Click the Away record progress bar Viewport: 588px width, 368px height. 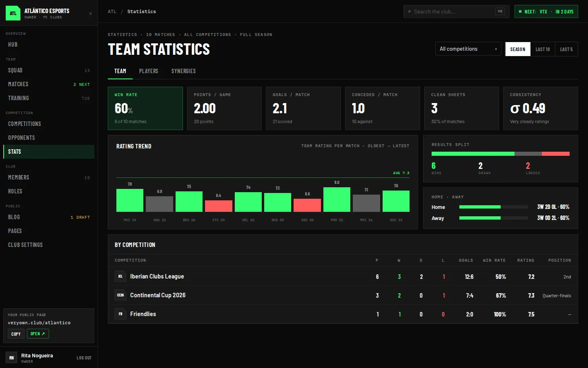click(494, 218)
